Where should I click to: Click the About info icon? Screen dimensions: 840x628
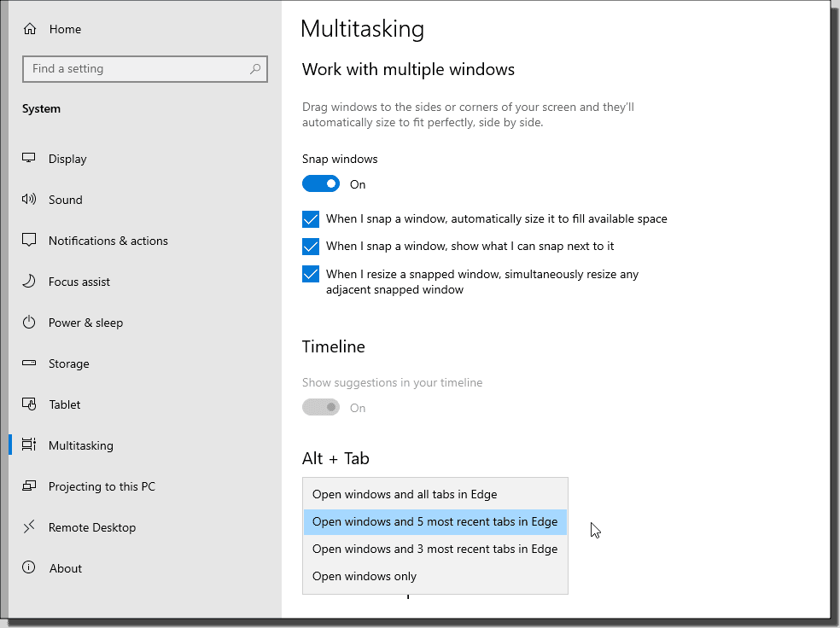tap(29, 567)
